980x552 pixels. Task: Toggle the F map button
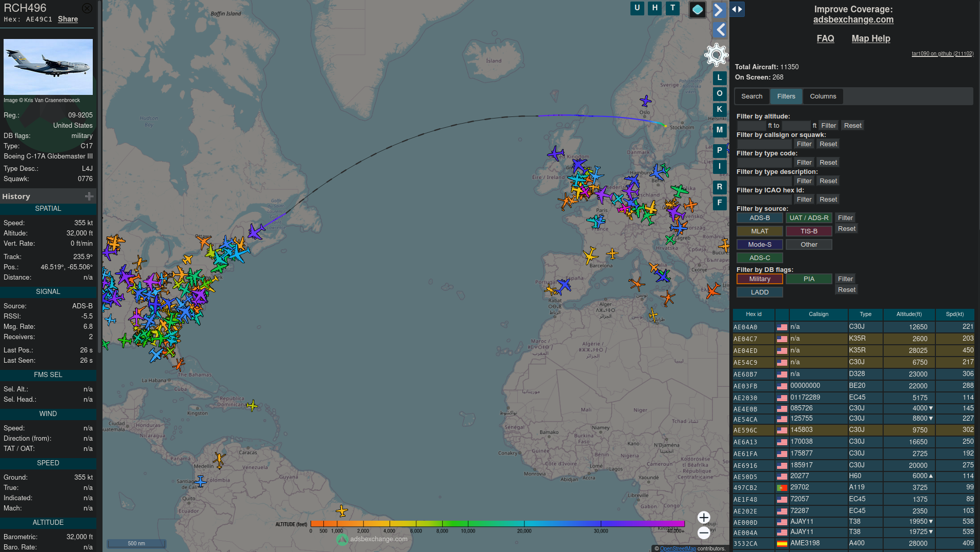coord(720,203)
